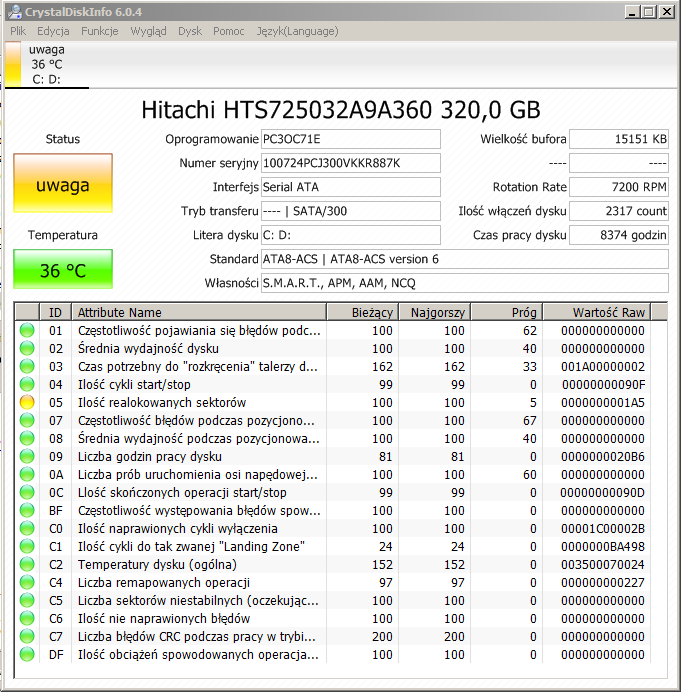
Task: Click green status icon for attribute 04
Action: click(x=27, y=384)
